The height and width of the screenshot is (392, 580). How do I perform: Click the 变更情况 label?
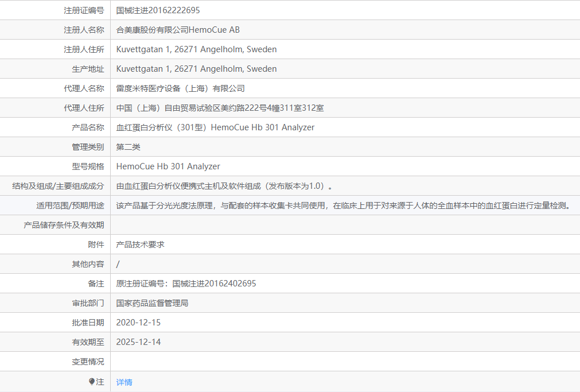point(88,362)
